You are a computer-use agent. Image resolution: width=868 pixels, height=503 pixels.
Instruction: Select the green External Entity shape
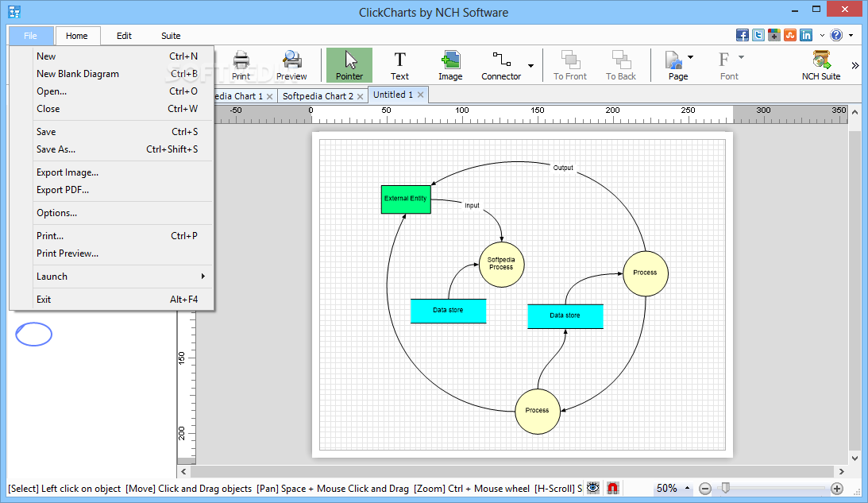coord(406,199)
